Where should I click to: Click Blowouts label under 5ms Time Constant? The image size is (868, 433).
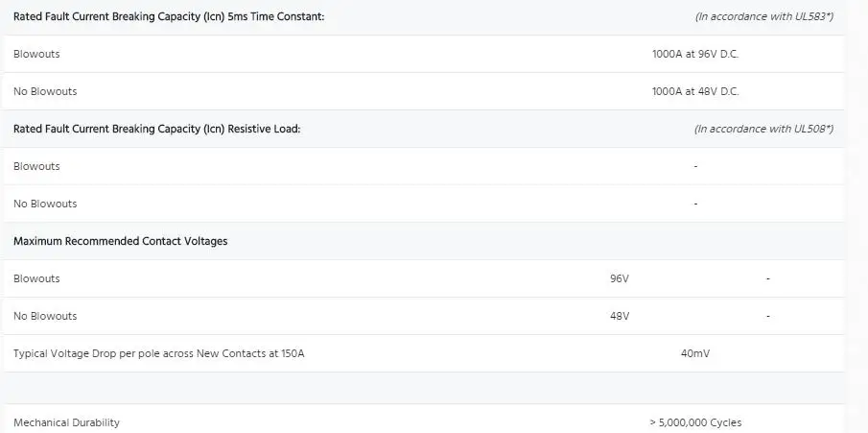coord(36,54)
